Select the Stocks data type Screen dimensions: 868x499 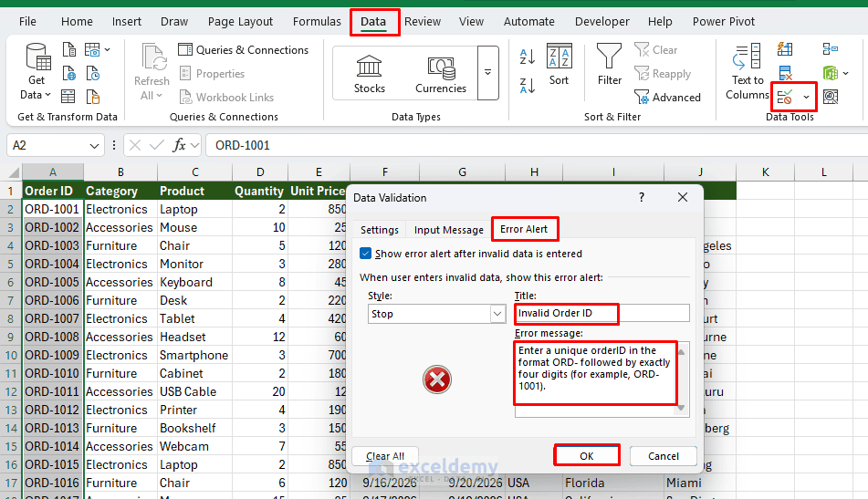click(370, 74)
